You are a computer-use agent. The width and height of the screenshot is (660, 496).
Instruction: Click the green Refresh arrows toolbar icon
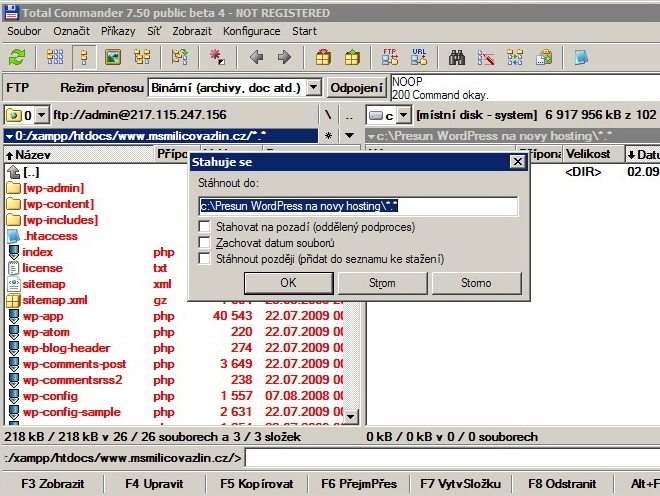pos(17,57)
